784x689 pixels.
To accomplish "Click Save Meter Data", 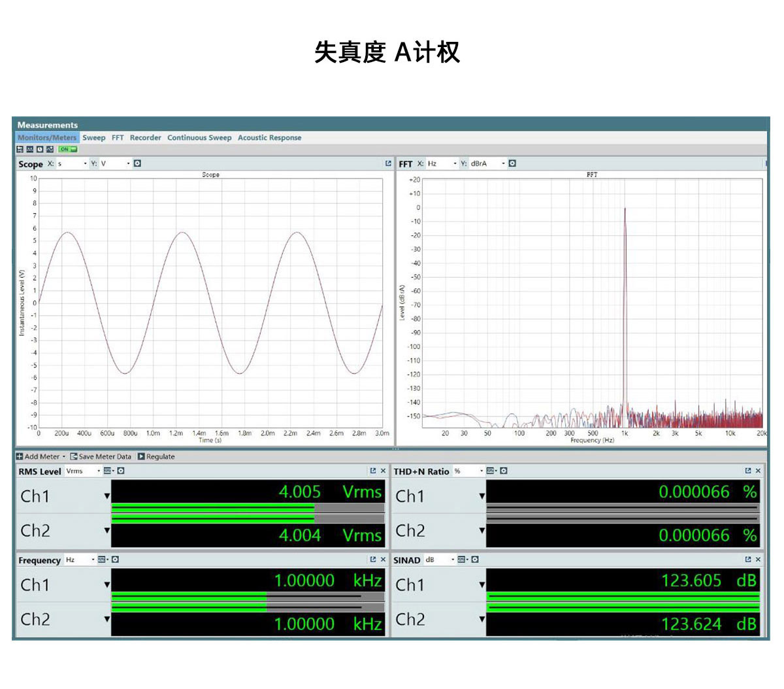I will click(101, 456).
